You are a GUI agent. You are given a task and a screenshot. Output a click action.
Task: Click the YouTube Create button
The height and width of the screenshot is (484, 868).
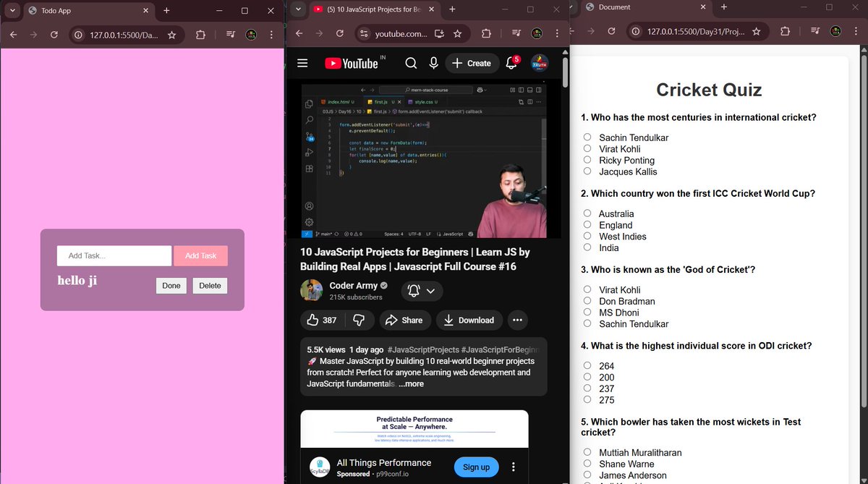pyautogui.click(x=472, y=63)
